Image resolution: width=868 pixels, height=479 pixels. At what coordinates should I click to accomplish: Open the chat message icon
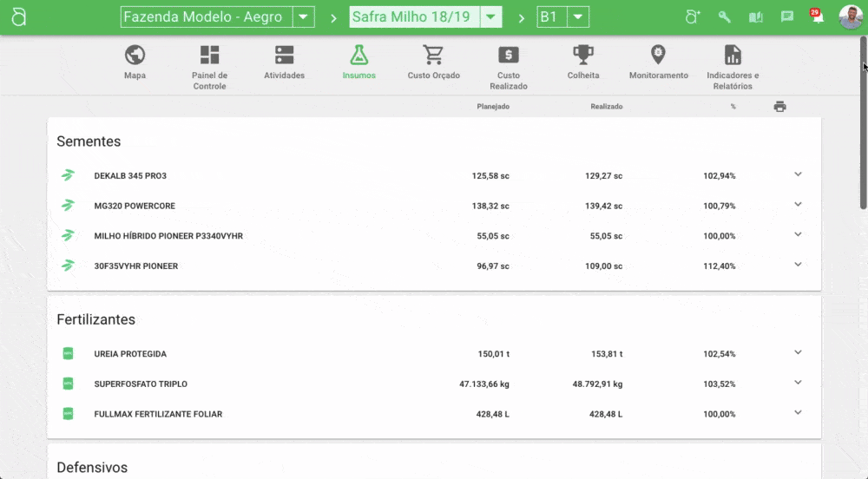[786, 17]
